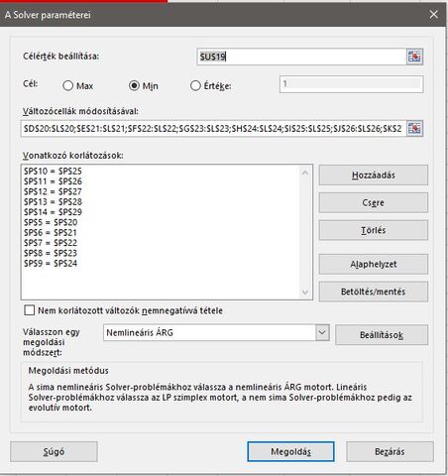Click the range picker icon for Célérték beállítása
448x476 pixels.
coord(414,57)
